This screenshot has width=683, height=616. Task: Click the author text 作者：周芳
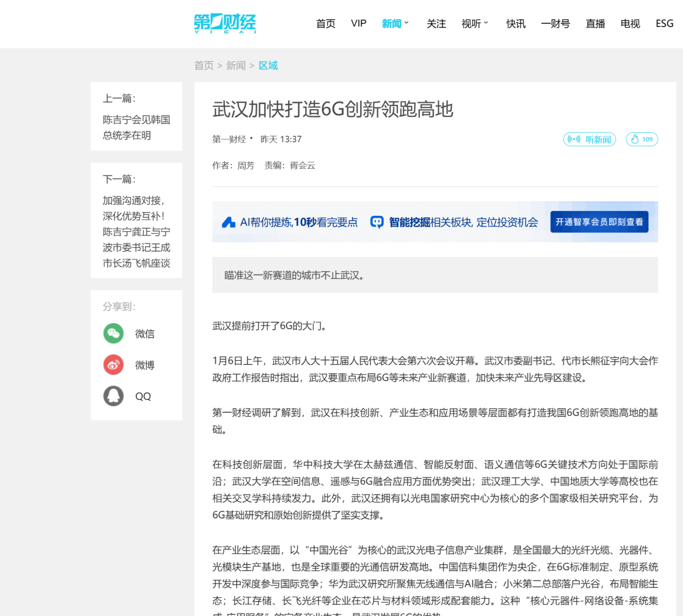click(x=233, y=166)
